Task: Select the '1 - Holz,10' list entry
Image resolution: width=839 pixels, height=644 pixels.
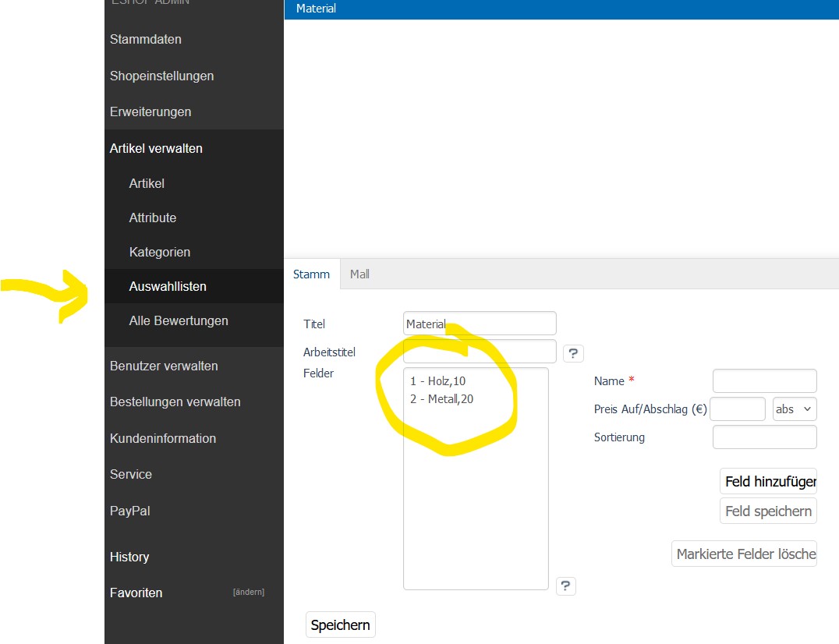Action: tap(437, 381)
